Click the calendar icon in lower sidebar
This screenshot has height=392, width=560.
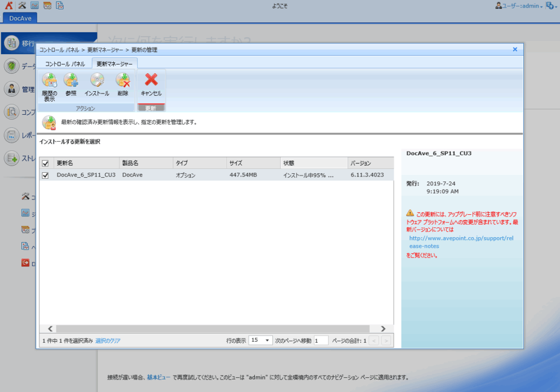(x=25, y=230)
